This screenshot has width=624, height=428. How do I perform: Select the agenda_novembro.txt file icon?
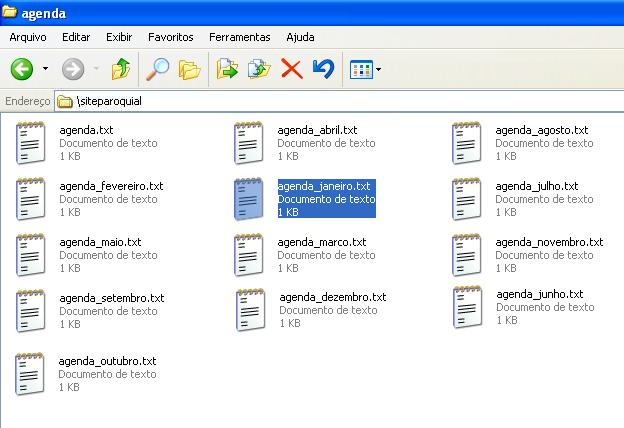click(466, 255)
